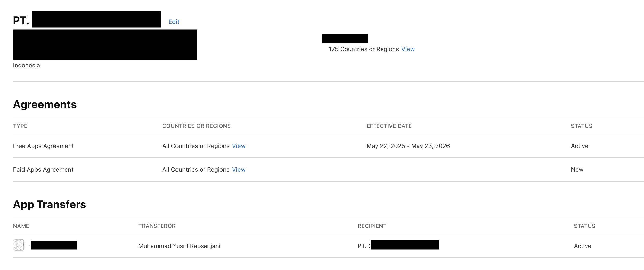Select transferor Muhammad Yusril Rapsanjani
644x270 pixels.
pos(179,246)
